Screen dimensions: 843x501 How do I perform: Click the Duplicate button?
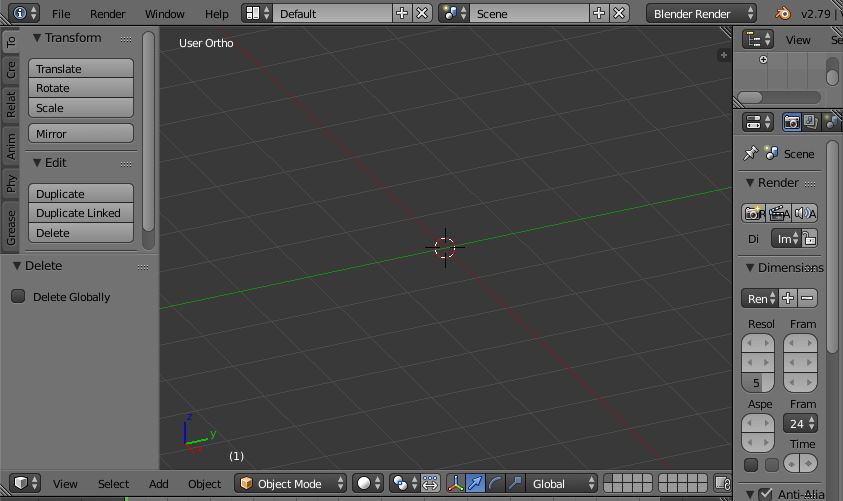point(81,194)
